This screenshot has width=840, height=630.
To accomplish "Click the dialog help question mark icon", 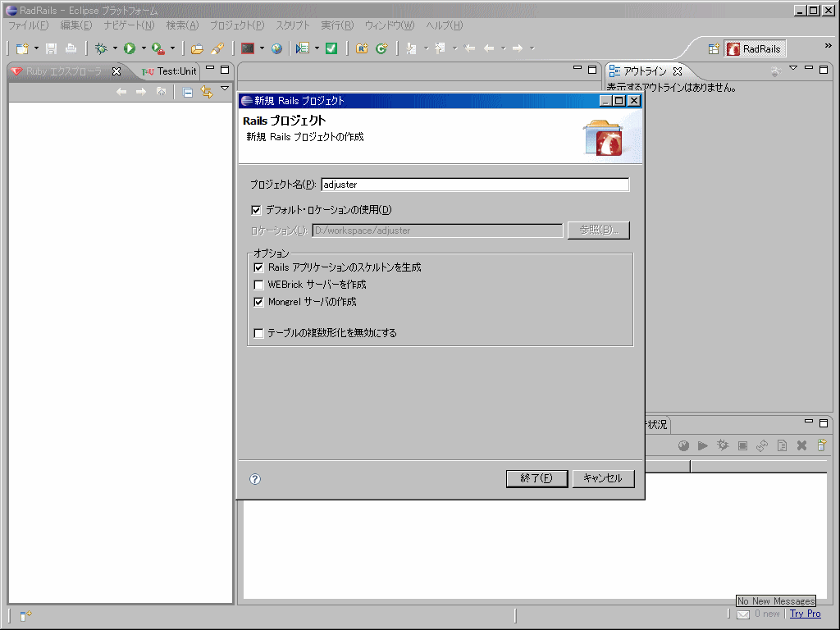I will click(255, 479).
